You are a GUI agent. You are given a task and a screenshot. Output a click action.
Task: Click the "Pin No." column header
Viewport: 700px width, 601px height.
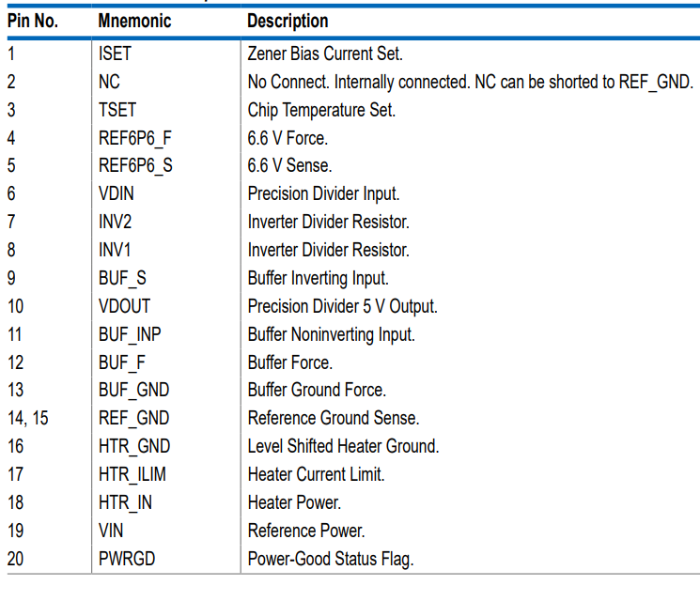[33, 21]
